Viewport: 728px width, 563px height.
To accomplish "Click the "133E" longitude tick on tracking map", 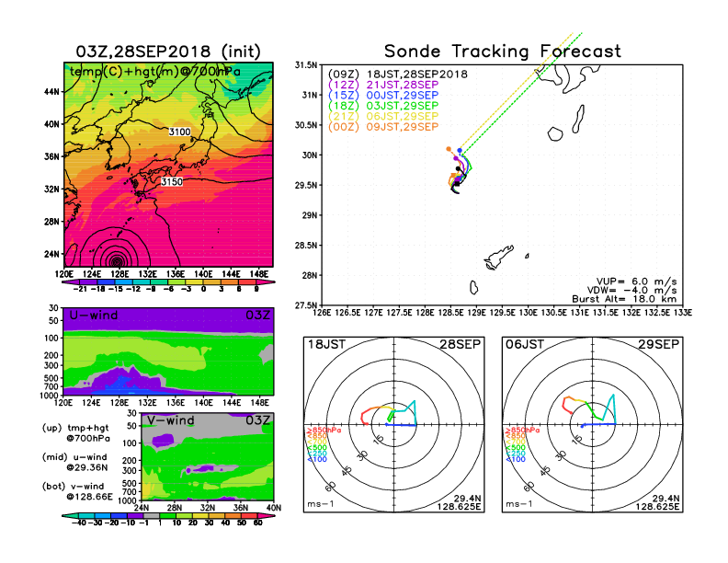I will coord(682,313).
